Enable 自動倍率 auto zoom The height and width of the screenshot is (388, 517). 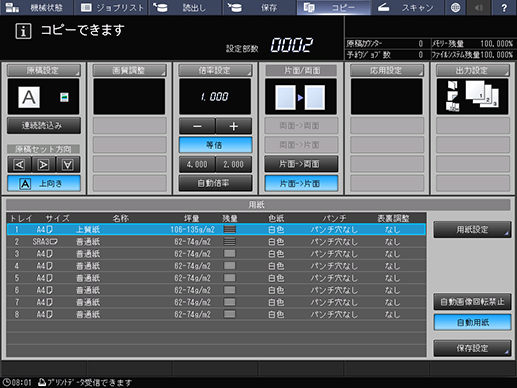click(x=215, y=183)
